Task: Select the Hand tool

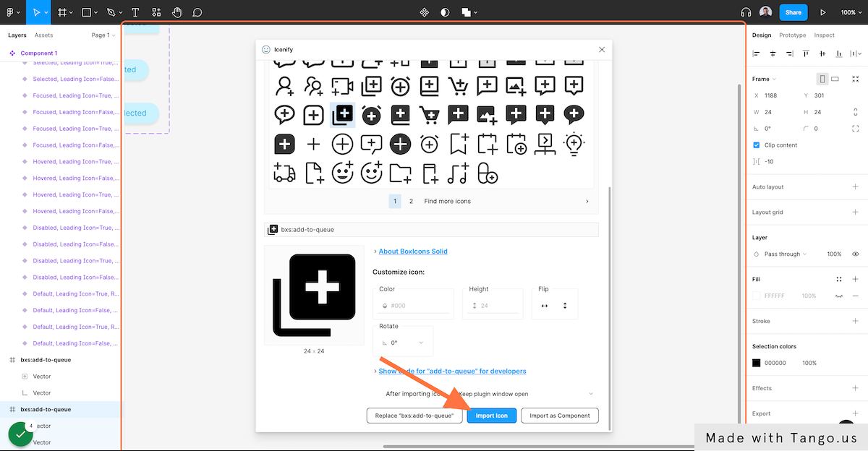Action: [177, 12]
